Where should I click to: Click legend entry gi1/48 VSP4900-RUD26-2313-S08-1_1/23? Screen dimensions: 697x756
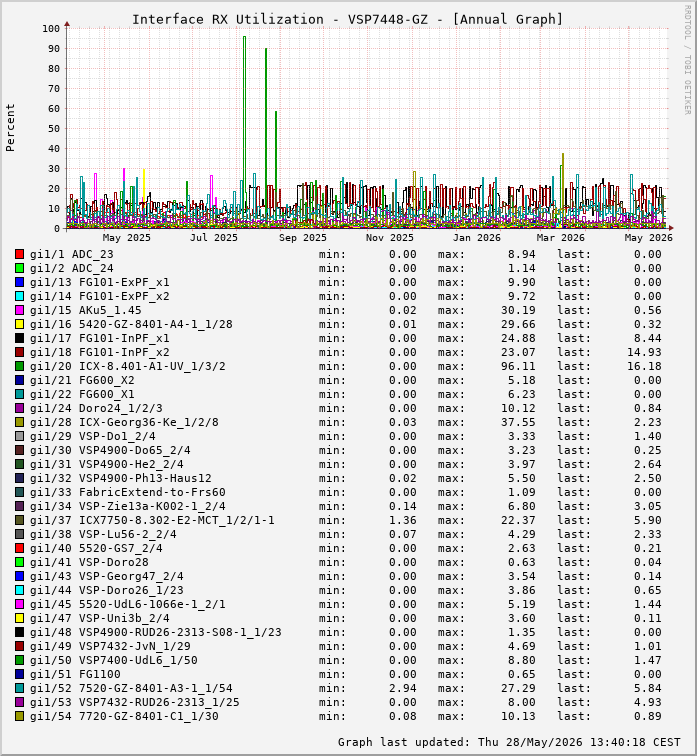click(x=156, y=632)
